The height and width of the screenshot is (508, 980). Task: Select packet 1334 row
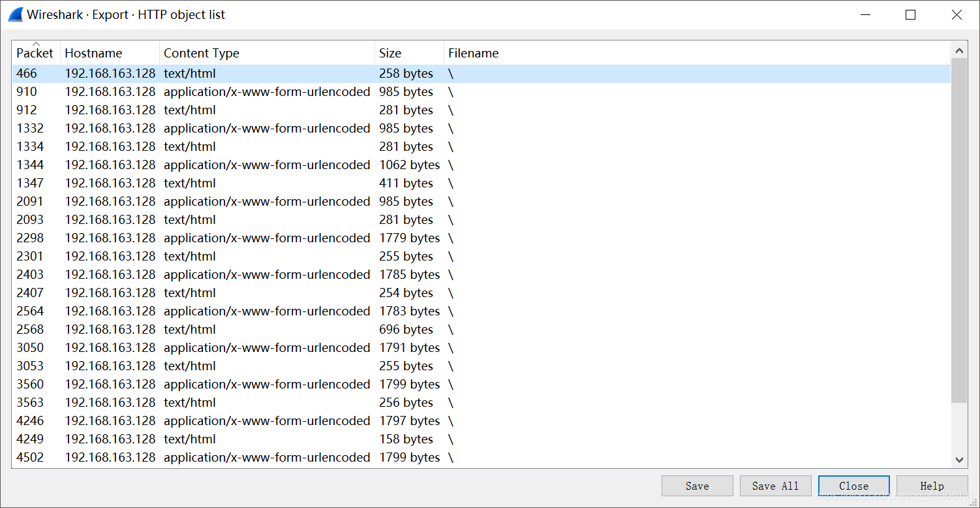[482, 147]
